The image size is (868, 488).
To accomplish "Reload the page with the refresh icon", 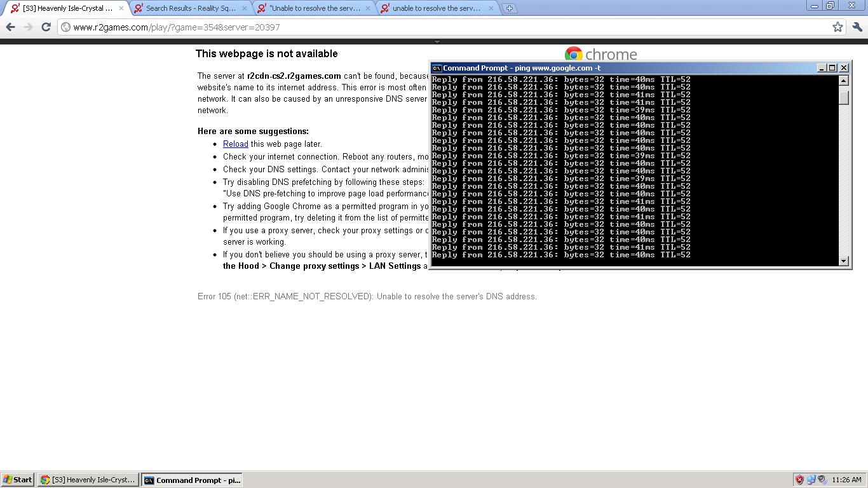I will 46,27.
